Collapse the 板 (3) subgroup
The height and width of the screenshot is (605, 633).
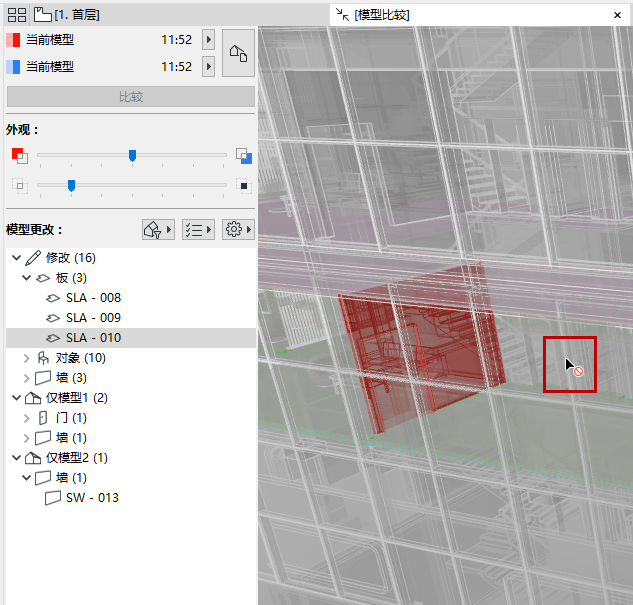tap(27, 278)
